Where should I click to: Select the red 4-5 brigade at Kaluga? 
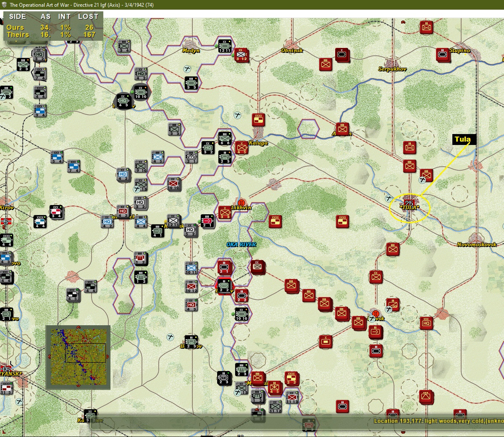point(241,147)
